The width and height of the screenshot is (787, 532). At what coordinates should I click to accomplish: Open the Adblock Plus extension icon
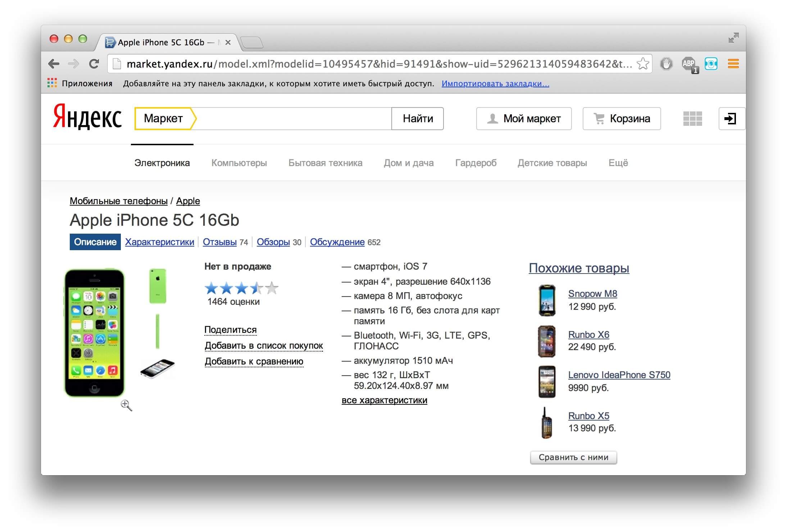point(690,65)
